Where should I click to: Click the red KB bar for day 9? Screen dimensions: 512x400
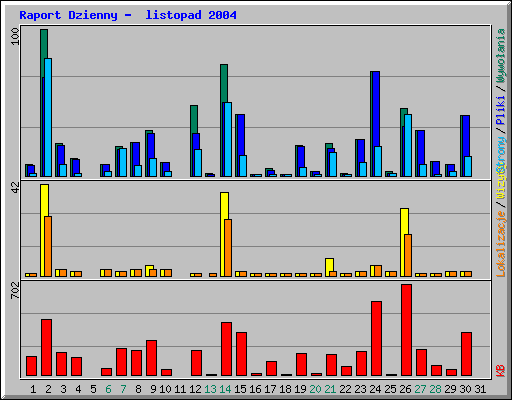tap(152, 358)
